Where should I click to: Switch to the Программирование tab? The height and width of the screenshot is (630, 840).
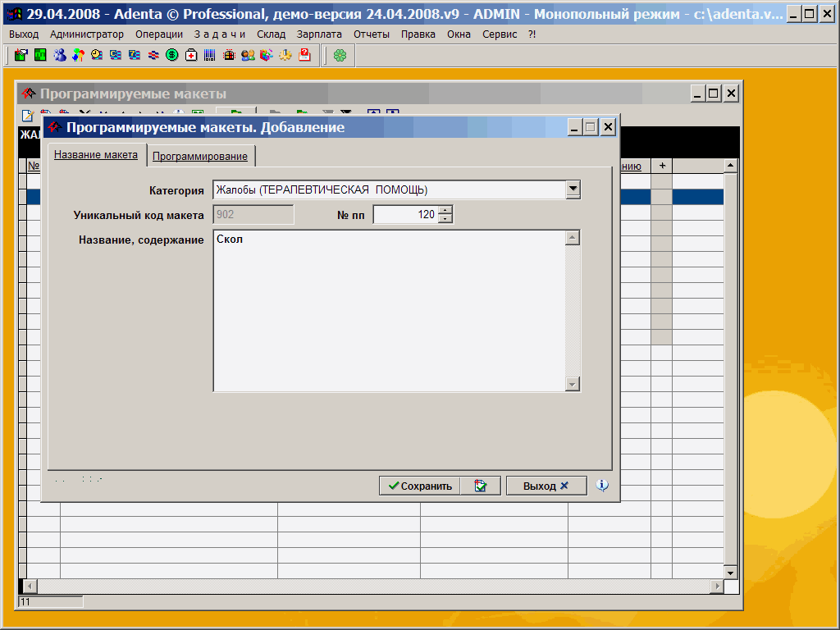[200, 156]
